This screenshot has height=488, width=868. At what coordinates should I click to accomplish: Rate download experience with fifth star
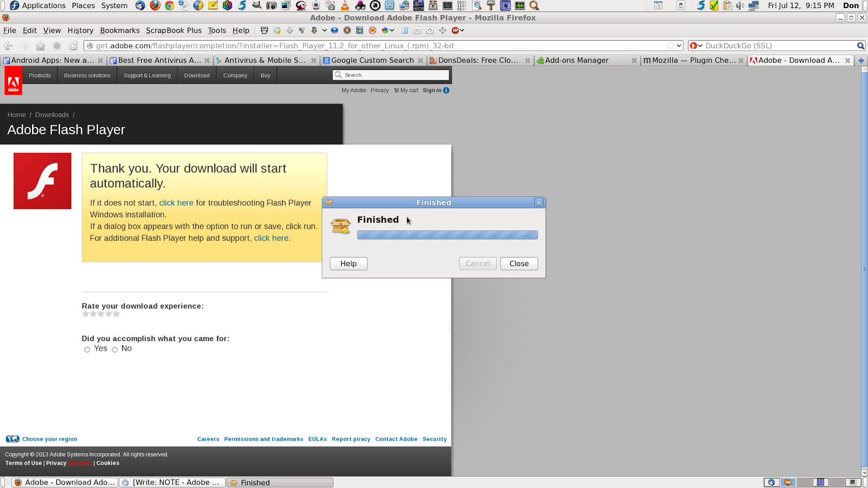(116, 314)
